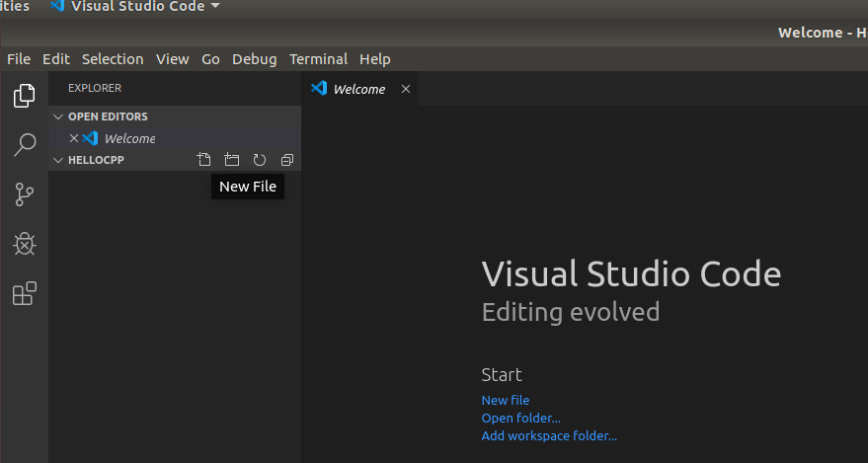868x463 pixels.
Task: Open the Visual Studio Code app menu dropdown
Action: point(134,7)
